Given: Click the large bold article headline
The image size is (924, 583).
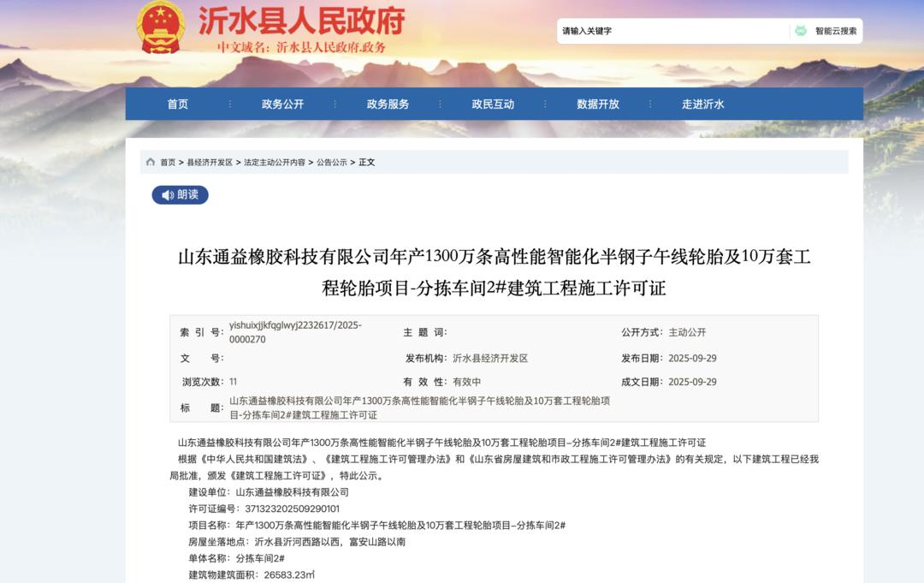Looking at the screenshot, I should [x=494, y=272].
